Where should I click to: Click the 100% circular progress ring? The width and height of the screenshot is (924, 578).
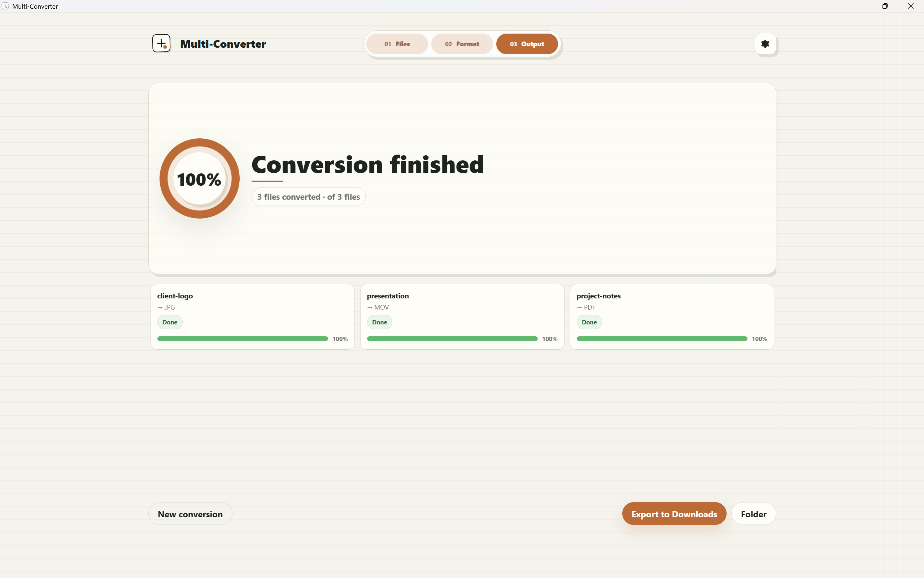[199, 178]
